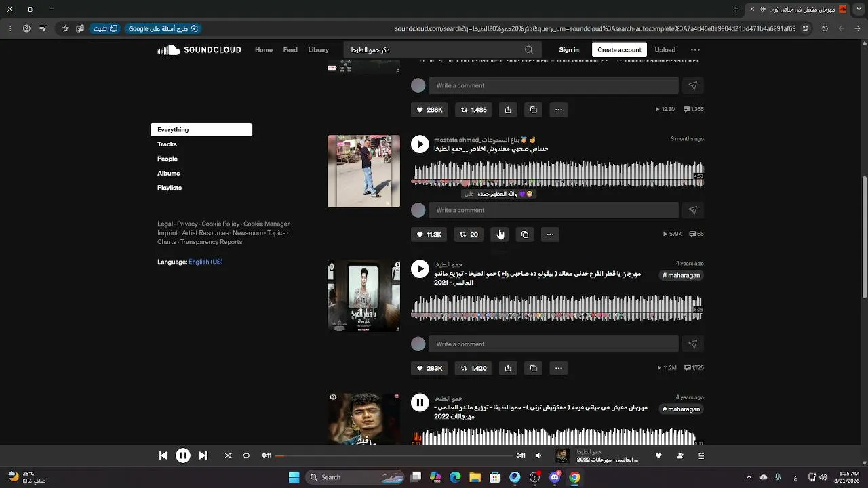This screenshot has height=488, width=868.
Task: Share the track with 286K likes
Action: click(x=508, y=110)
